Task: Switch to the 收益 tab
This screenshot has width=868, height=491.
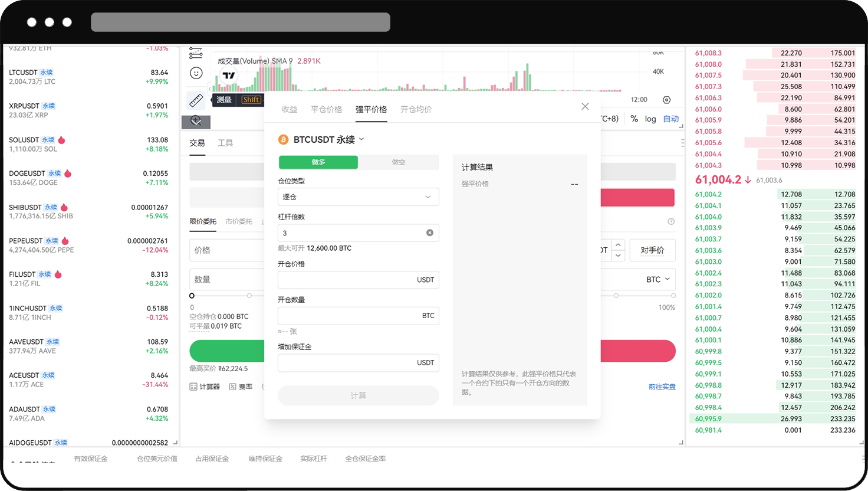Action: (x=290, y=109)
